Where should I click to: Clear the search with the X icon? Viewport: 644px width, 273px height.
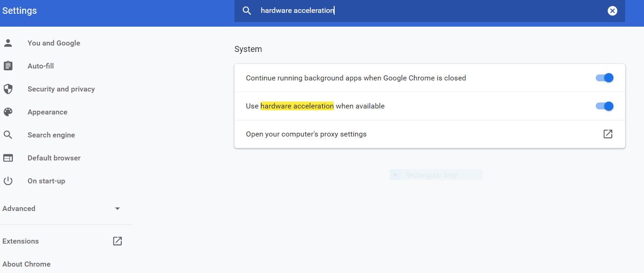click(x=612, y=11)
